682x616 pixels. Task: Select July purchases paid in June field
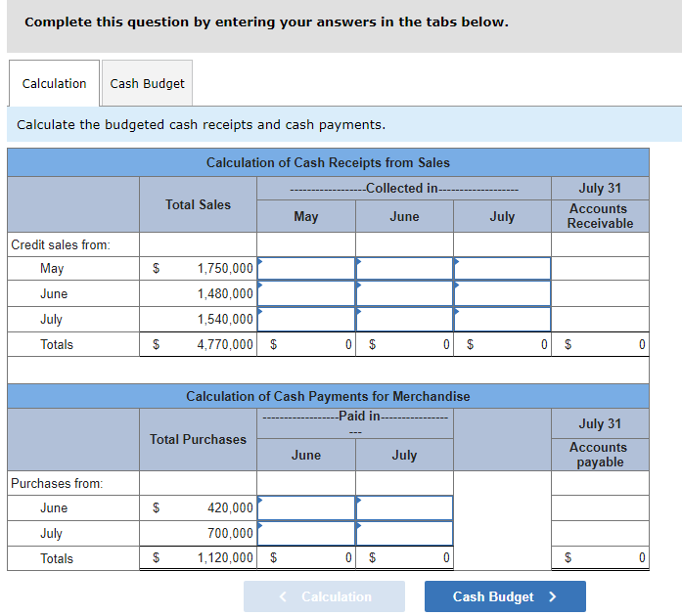point(306,533)
